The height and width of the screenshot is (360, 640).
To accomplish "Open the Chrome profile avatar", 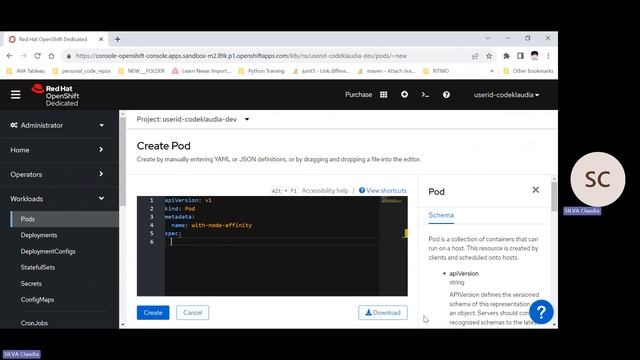I will click(x=535, y=56).
